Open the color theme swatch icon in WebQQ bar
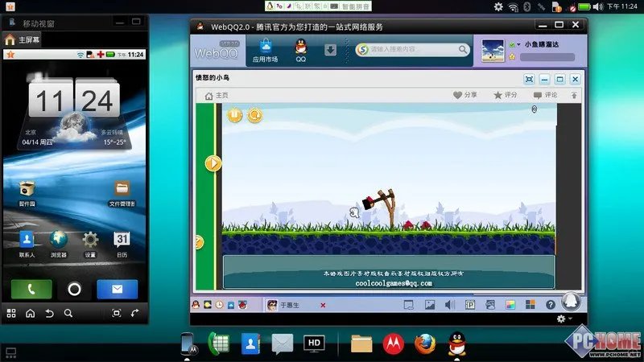 (x=510, y=305)
